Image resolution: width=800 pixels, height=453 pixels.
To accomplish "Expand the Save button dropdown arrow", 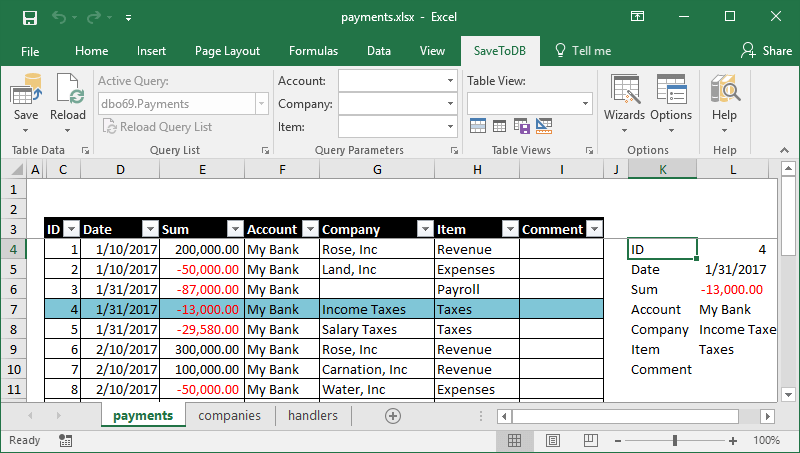I will click(x=26, y=131).
